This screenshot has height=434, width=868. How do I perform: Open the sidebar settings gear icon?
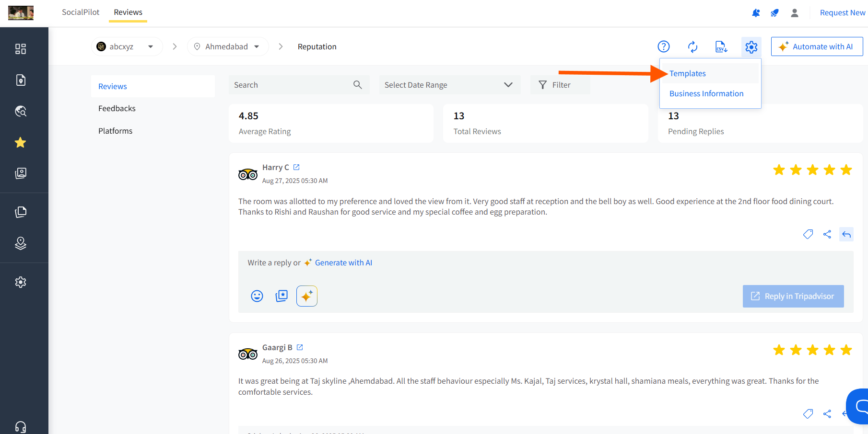point(21,282)
